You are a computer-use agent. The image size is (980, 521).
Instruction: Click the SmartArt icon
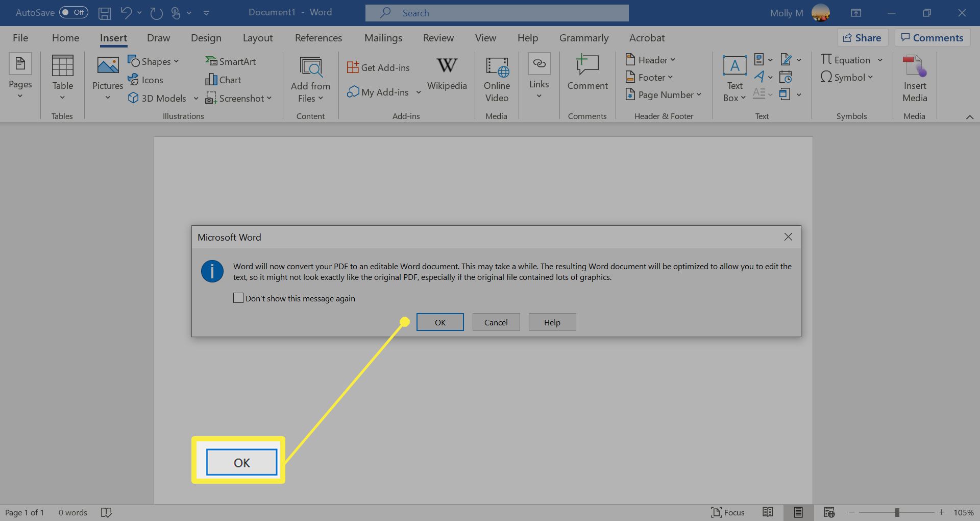click(230, 61)
